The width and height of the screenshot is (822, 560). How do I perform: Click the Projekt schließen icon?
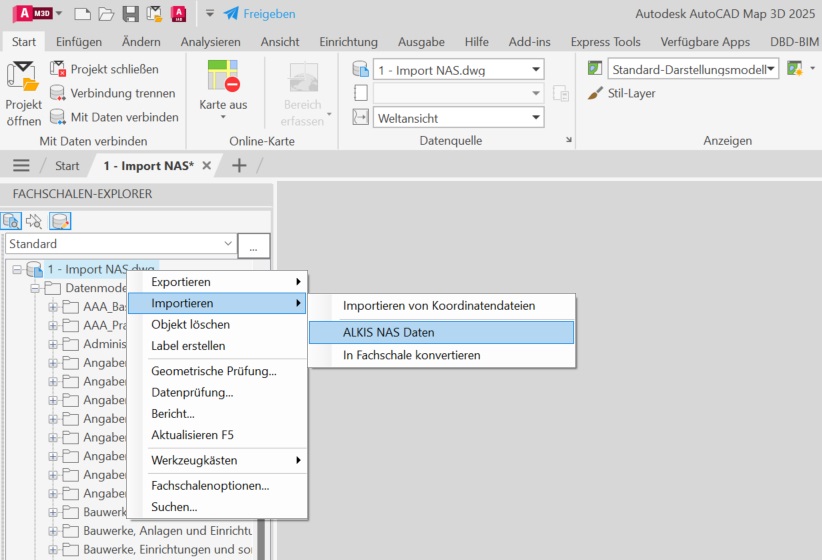[58, 69]
